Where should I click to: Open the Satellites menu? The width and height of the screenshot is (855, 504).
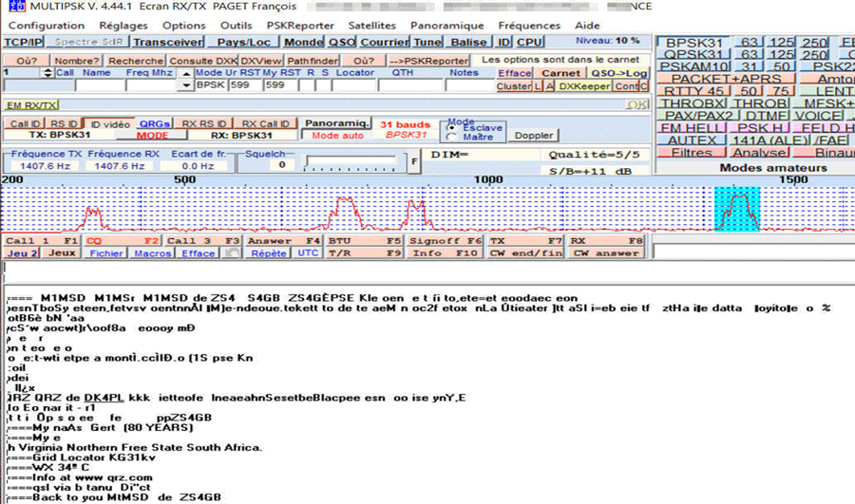point(371,26)
